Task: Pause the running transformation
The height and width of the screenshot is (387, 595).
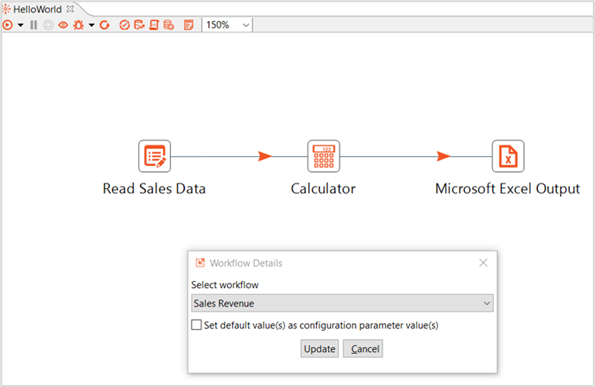Action: tap(34, 25)
